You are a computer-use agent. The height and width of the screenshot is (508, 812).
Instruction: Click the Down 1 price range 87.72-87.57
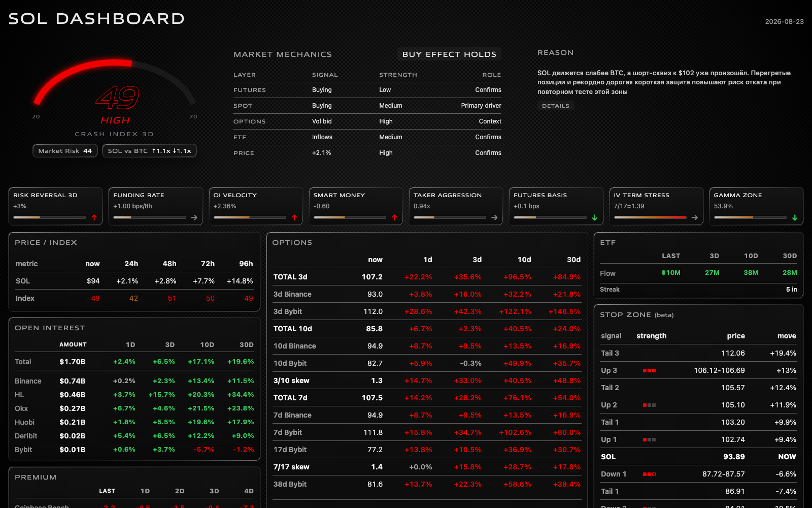click(x=724, y=474)
